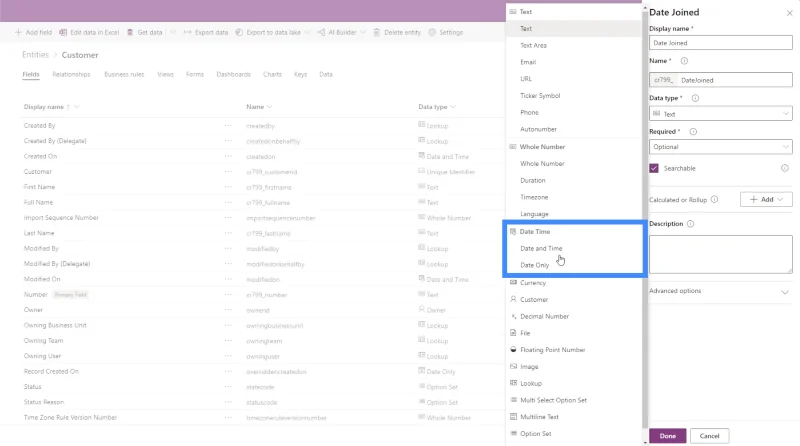The width and height of the screenshot is (800, 446).
Task: Click the Get data icon
Action: (130, 32)
